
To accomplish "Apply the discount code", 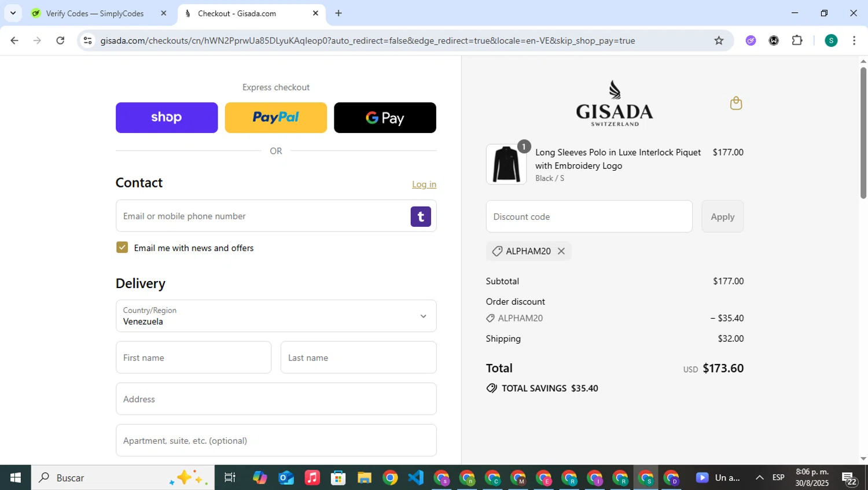I will pos(723,216).
